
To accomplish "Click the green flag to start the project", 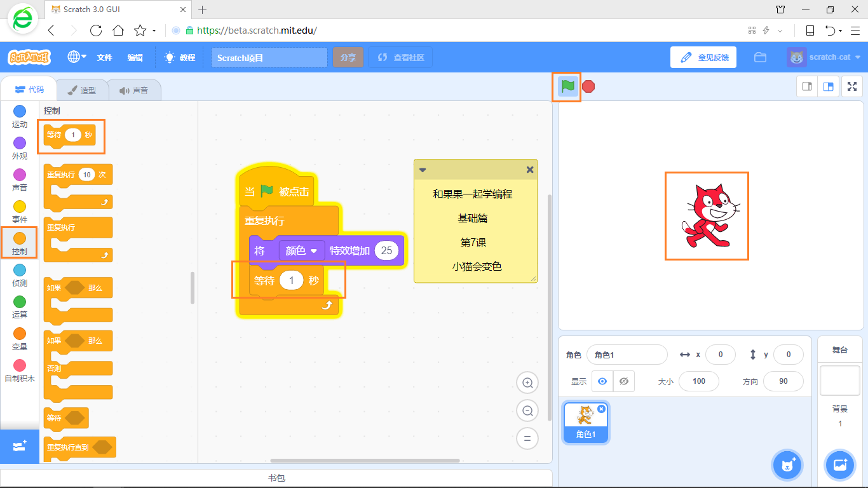I will click(568, 86).
